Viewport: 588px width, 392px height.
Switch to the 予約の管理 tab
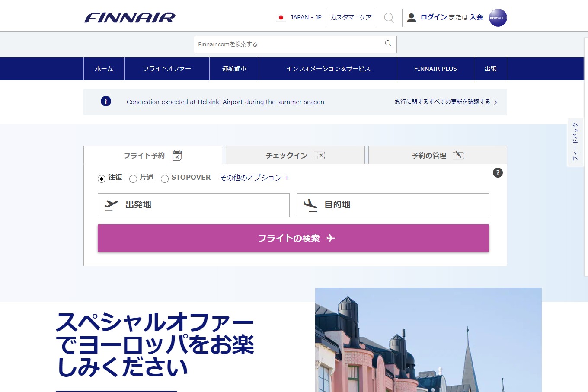coord(438,155)
